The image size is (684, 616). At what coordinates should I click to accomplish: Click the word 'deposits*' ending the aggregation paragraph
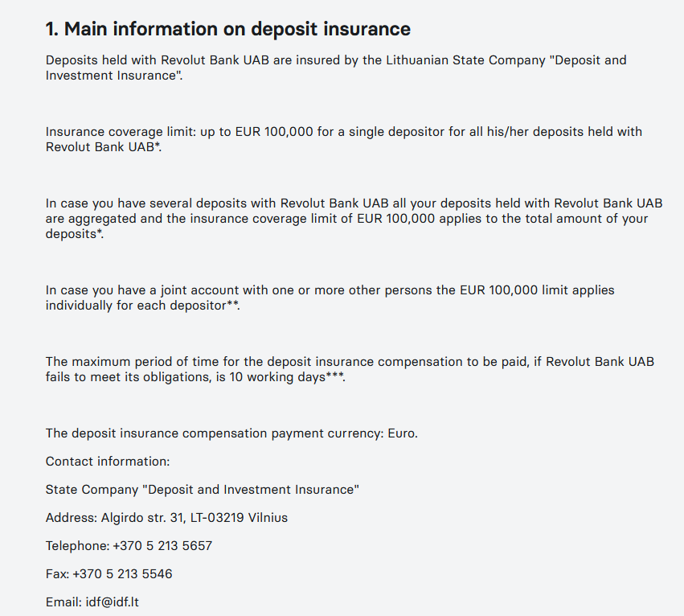click(x=74, y=233)
